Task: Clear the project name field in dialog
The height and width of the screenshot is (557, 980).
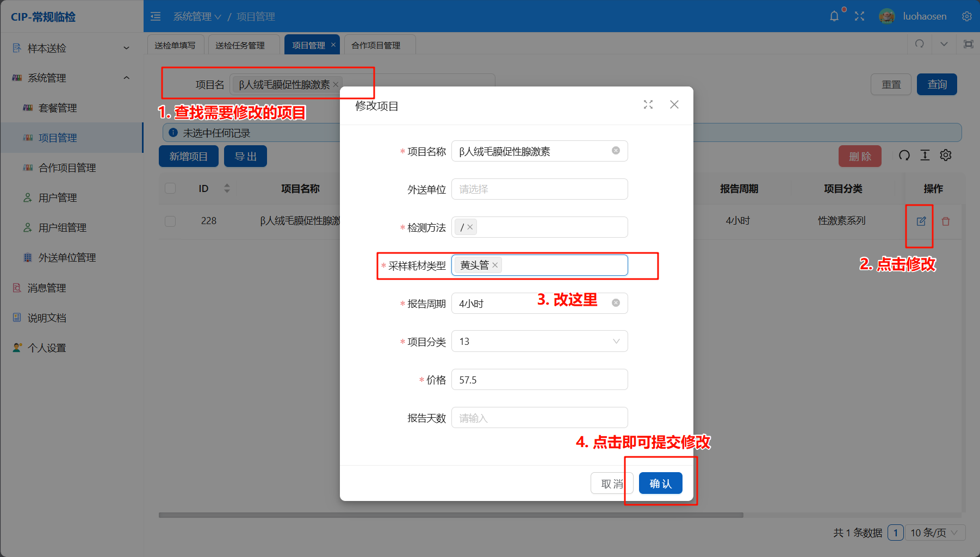Action: click(616, 151)
